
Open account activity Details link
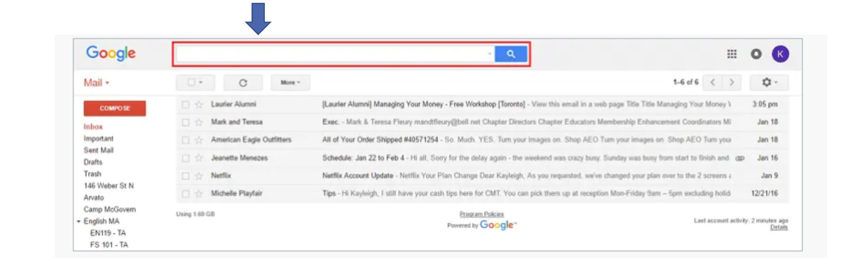pos(779,227)
